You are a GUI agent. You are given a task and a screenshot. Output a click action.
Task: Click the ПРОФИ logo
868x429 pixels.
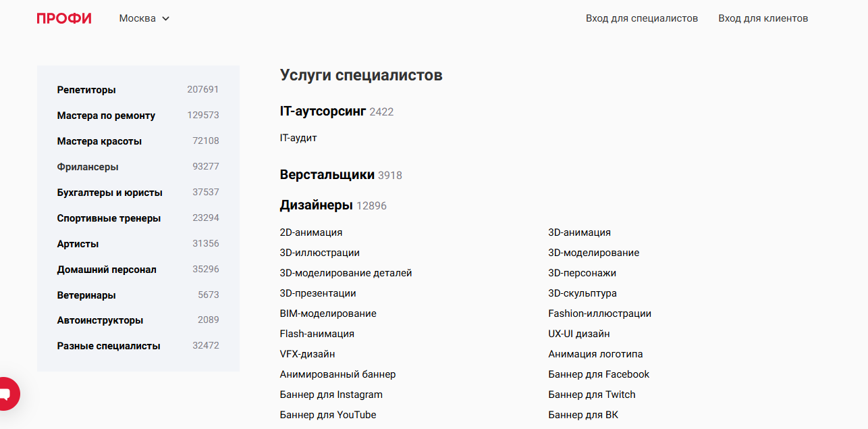[x=64, y=18]
